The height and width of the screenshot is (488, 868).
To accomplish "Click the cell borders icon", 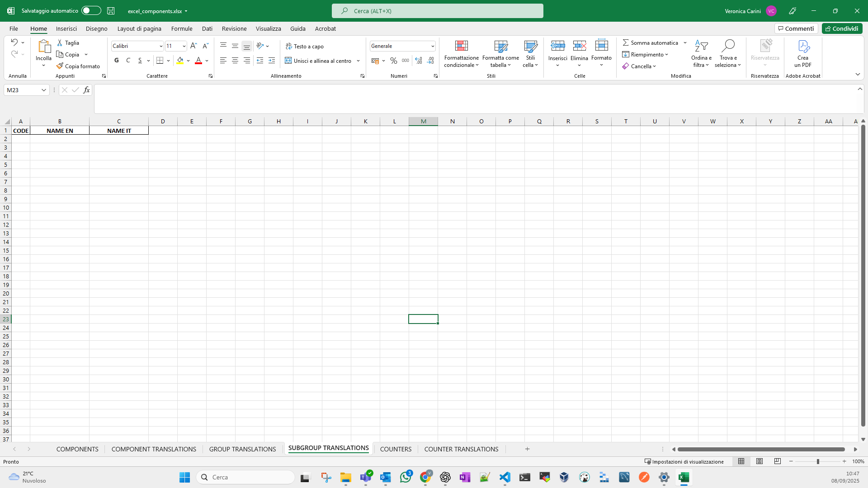I will [x=160, y=61].
